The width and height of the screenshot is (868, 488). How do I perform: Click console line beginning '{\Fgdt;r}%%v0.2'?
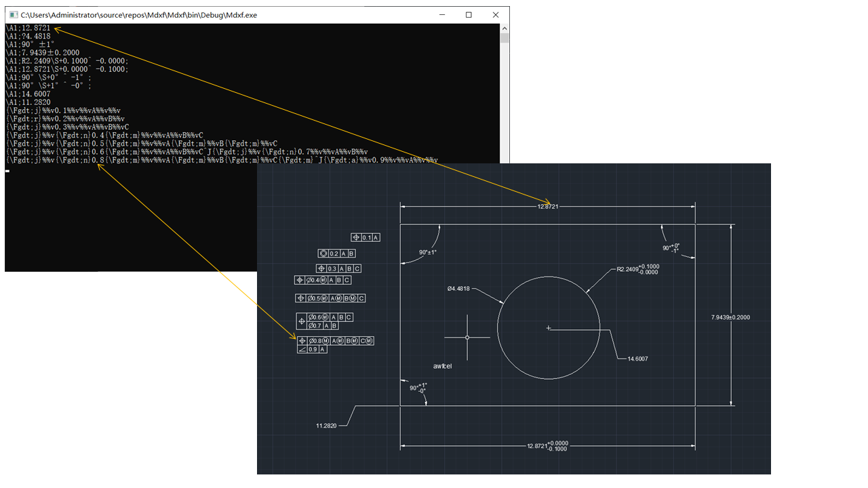pyautogui.click(x=65, y=118)
